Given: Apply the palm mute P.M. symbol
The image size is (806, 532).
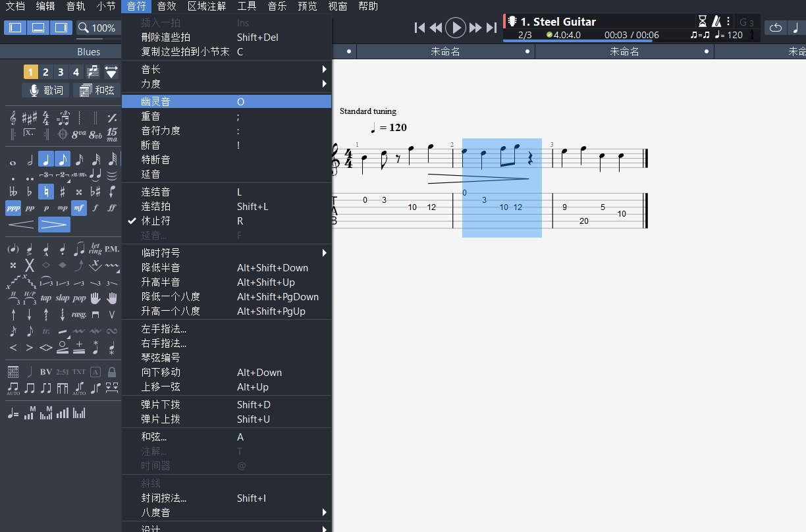Looking at the screenshot, I should coord(112,249).
